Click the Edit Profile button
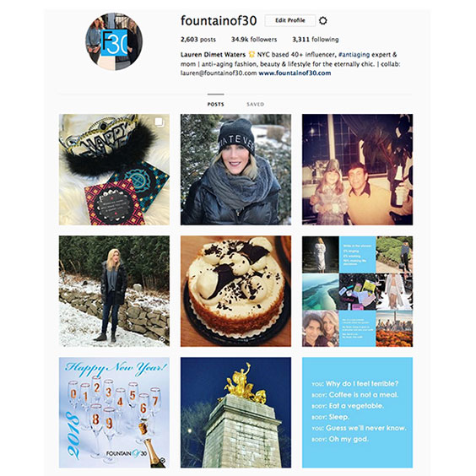Viewport: 476px width, 476px height. pyautogui.click(x=290, y=20)
